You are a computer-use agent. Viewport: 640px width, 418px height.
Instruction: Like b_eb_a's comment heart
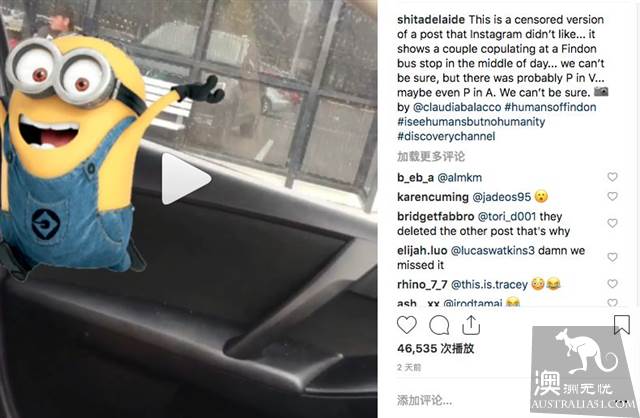coord(612,177)
